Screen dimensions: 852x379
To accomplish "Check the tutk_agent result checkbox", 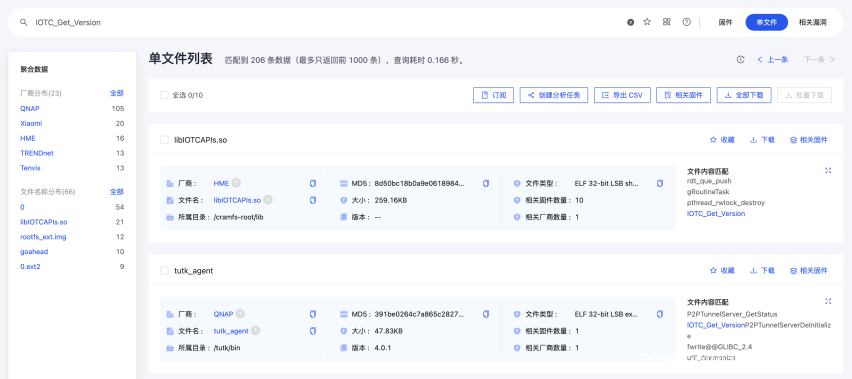I will 164,270.
